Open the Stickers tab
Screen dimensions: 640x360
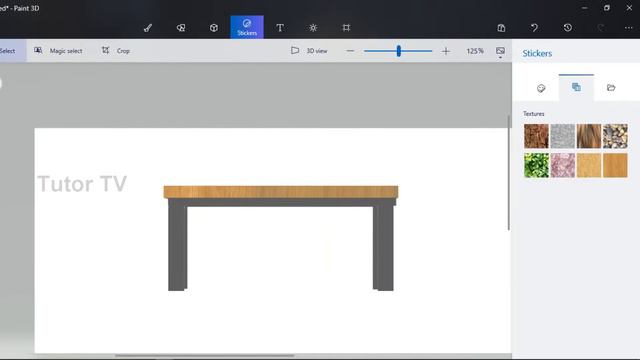[247, 27]
